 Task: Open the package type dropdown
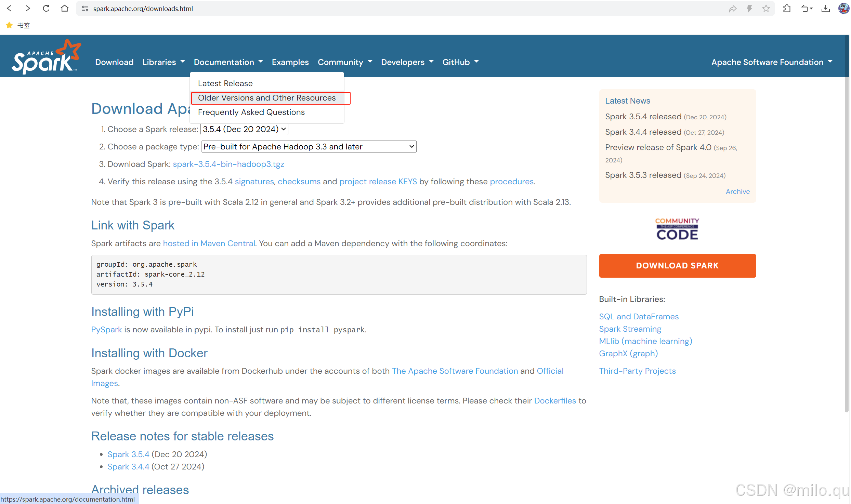(x=309, y=147)
